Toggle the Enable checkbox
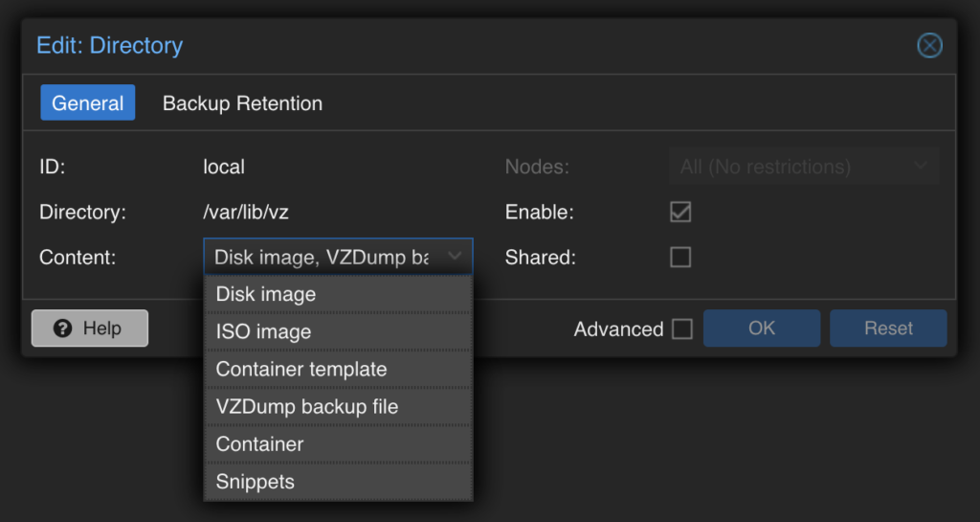Image resolution: width=980 pixels, height=522 pixels. click(x=680, y=212)
